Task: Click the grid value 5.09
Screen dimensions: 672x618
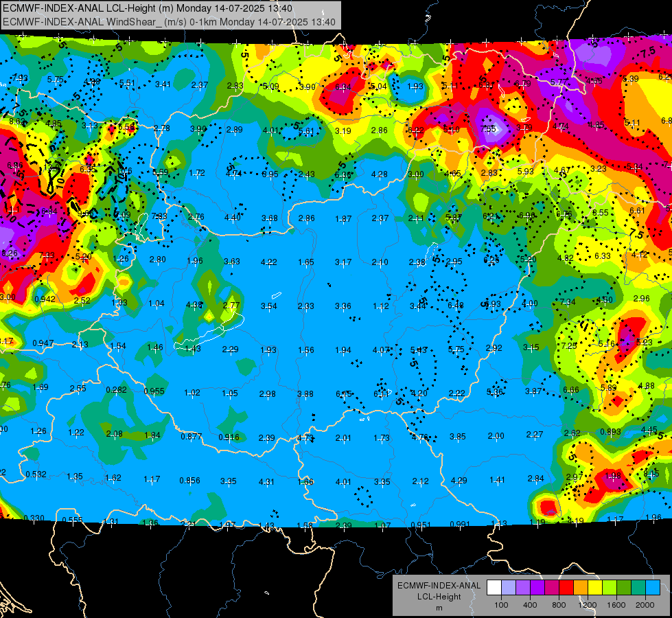Action: [270, 87]
